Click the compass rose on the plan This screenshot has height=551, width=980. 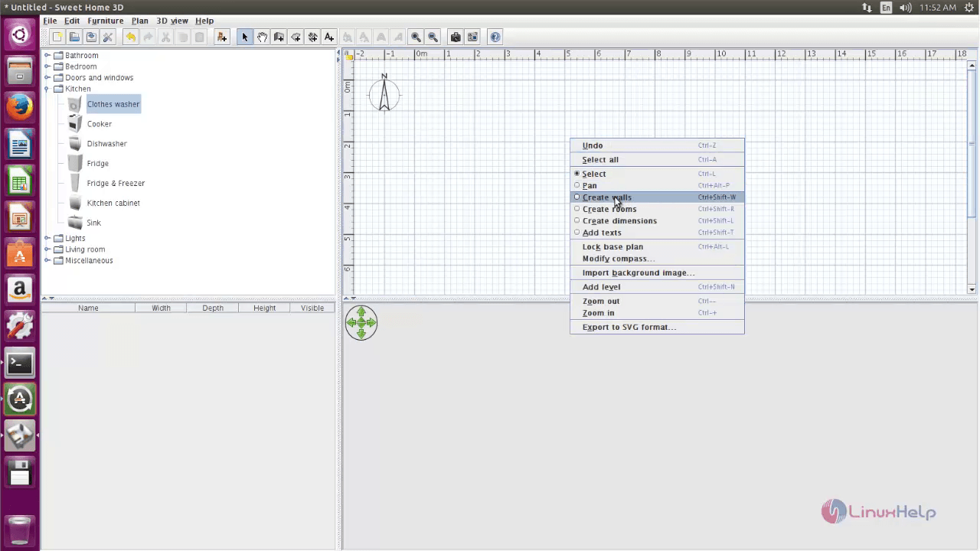(384, 93)
